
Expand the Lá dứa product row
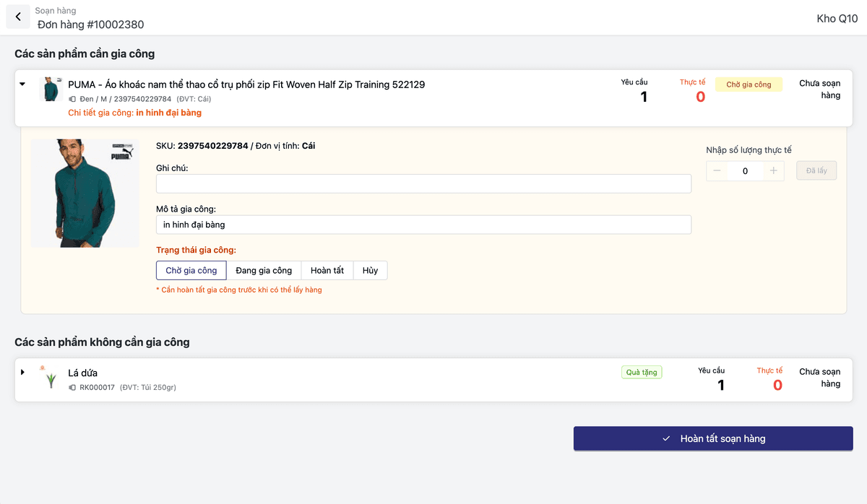22,373
